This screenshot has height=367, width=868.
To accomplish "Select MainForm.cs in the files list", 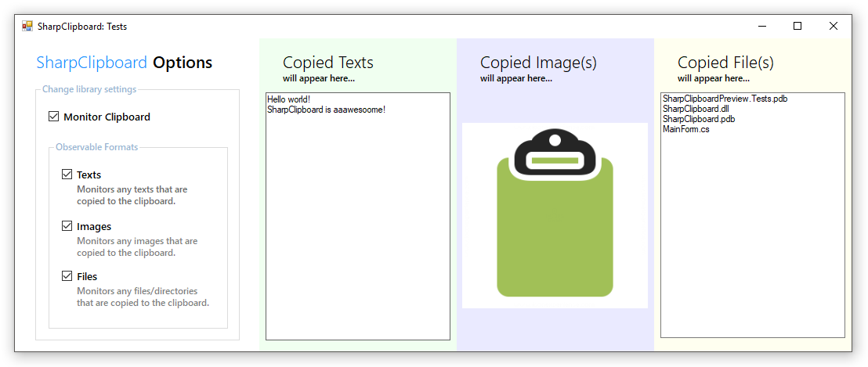I will 686,129.
